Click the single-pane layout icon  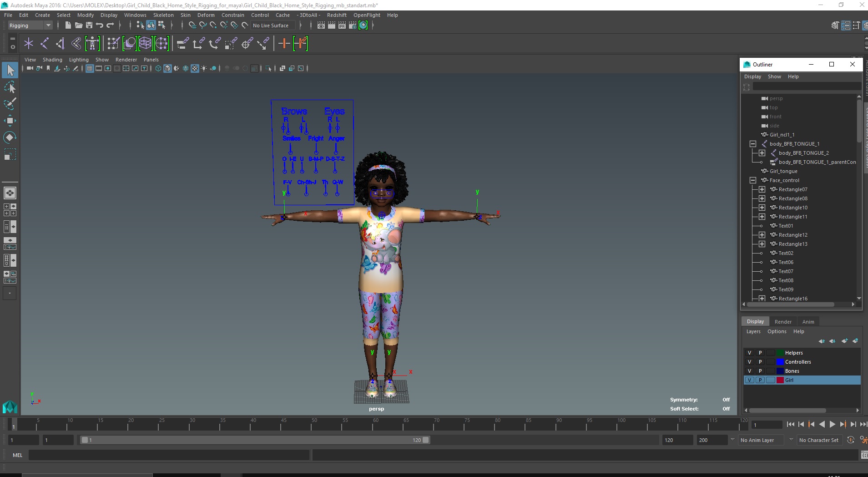(x=10, y=193)
